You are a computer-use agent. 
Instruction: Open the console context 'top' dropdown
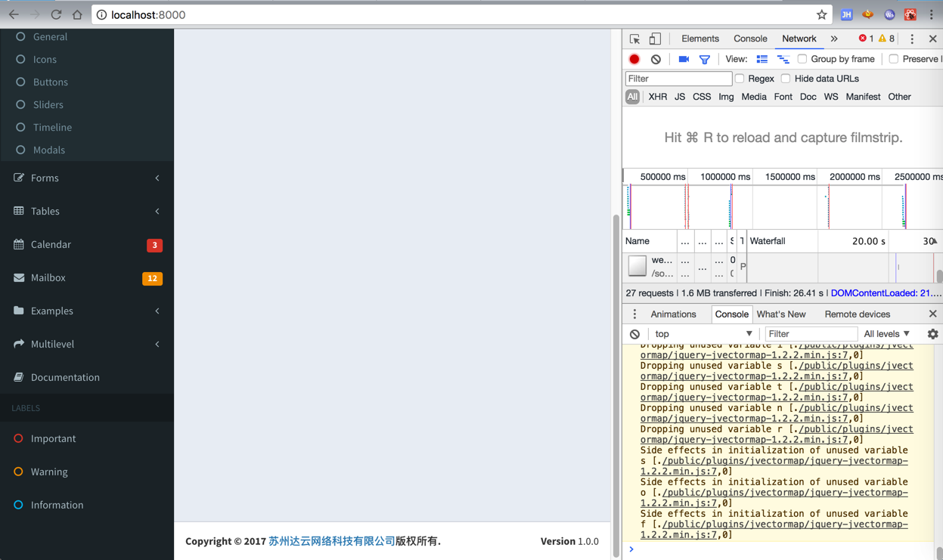[x=703, y=334]
